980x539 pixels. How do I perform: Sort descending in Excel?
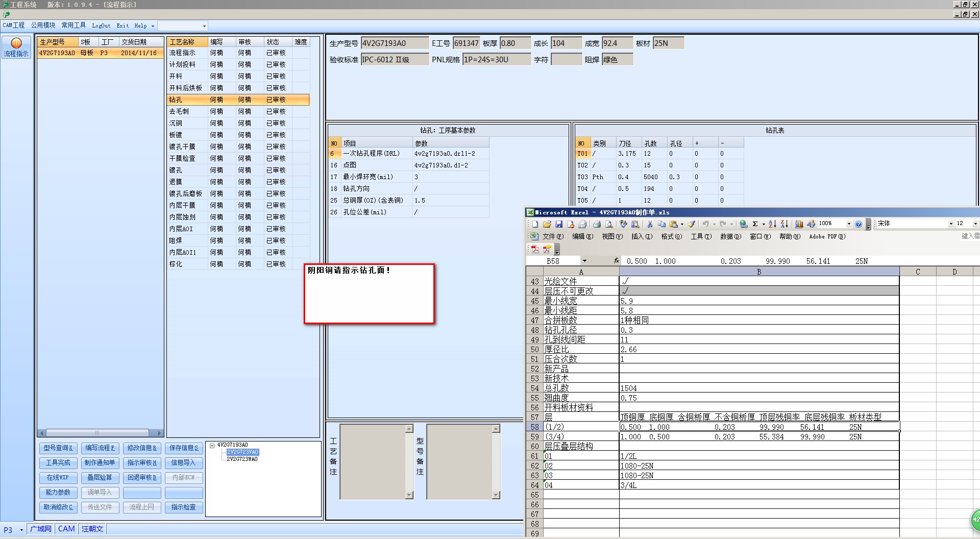click(x=784, y=224)
